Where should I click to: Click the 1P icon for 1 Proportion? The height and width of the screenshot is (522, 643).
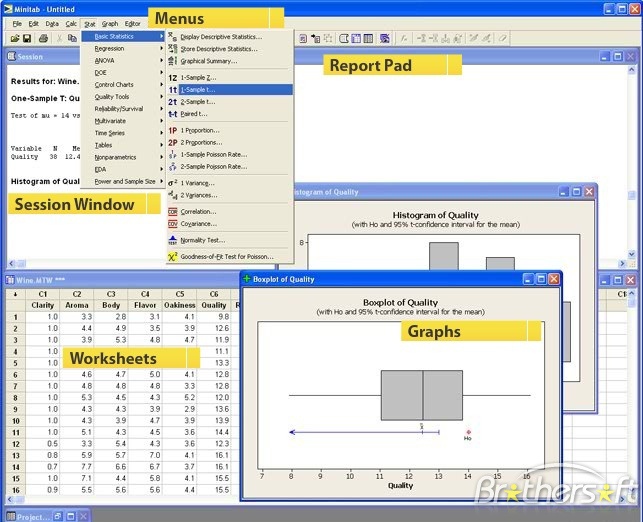pos(173,130)
